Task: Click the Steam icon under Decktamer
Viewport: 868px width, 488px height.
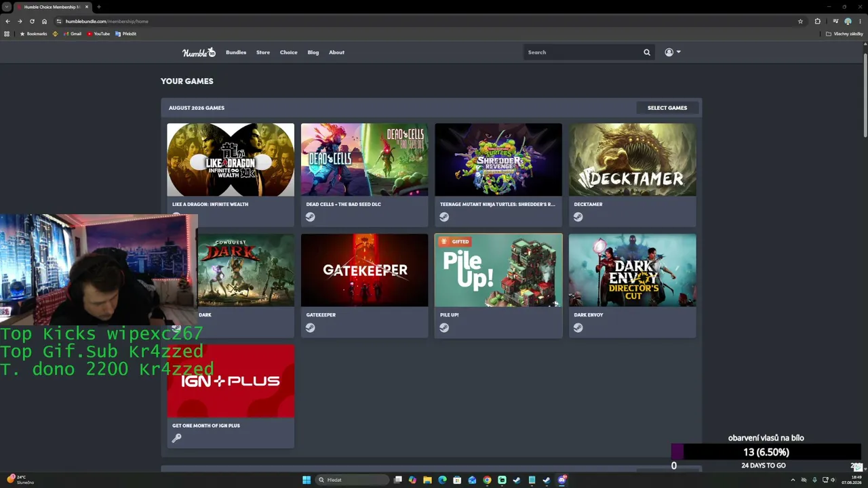Action: (578, 217)
